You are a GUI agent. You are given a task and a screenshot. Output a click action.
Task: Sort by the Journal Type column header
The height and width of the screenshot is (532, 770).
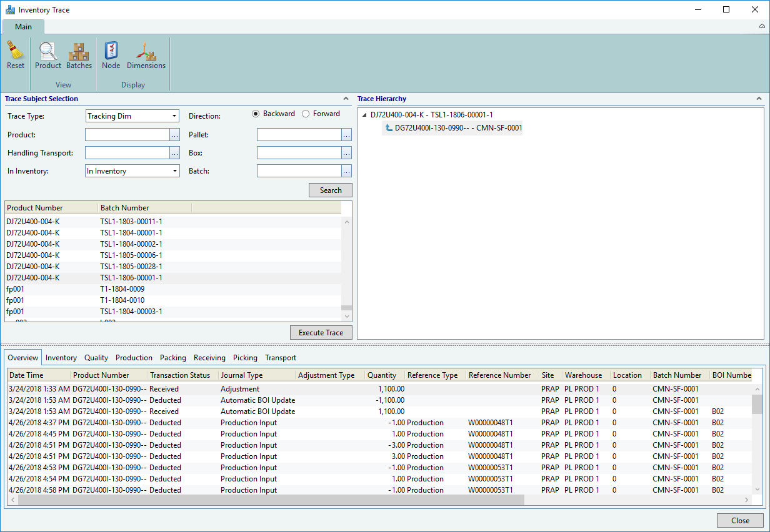pyautogui.click(x=257, y=375)
